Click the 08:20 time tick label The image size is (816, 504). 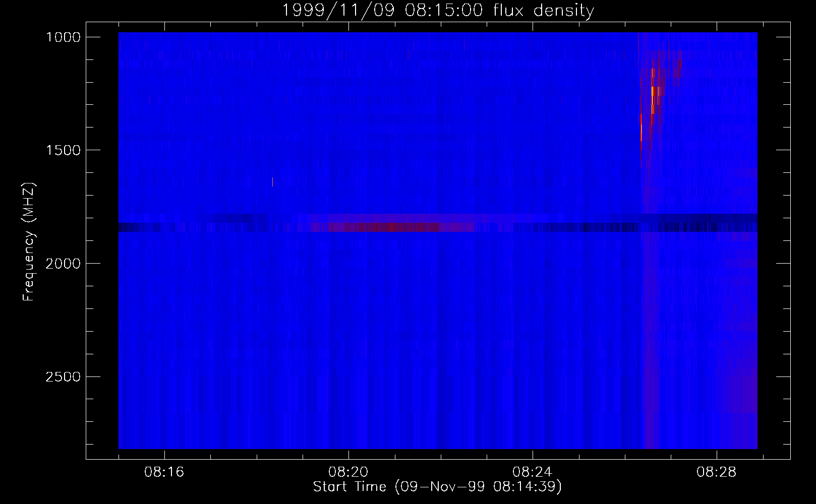[348, 472]
